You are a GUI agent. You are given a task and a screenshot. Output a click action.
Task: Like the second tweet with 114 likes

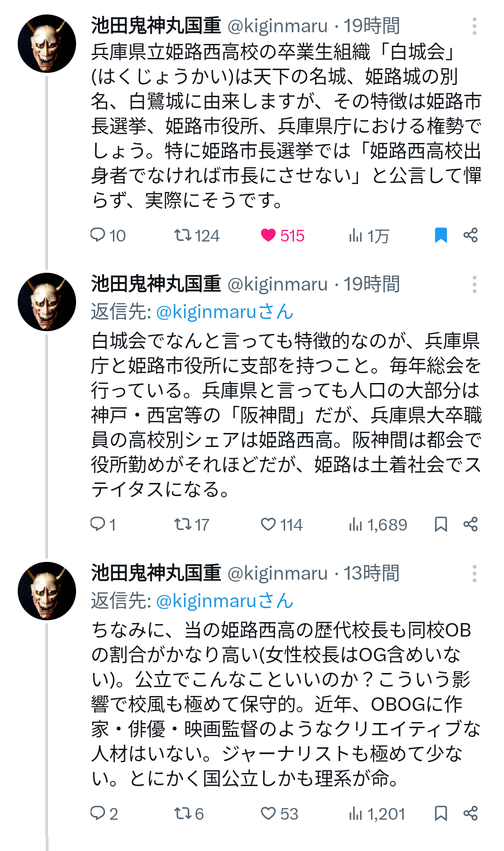268,524
